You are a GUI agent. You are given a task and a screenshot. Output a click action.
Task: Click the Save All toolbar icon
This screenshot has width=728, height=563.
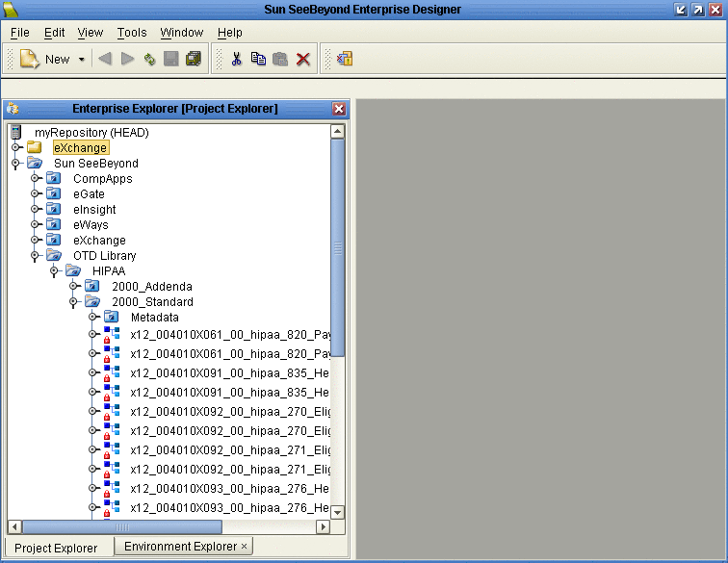click(x=194, y=59)
